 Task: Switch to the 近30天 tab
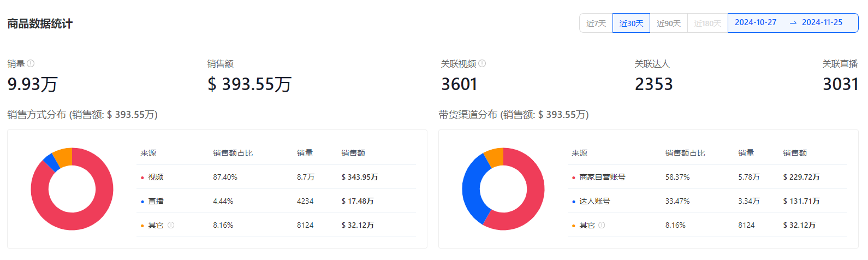pyautogui.click(x=631, y=23)
